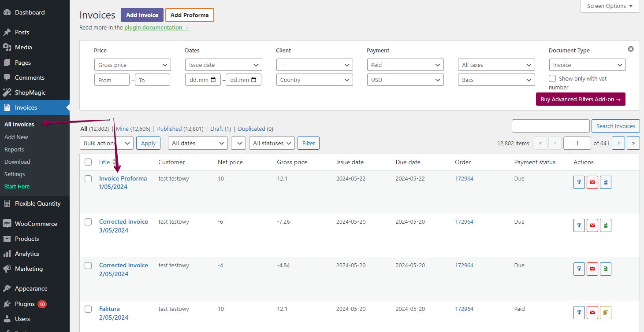The width and height of the screenshot is (644, 332).
Task: Close the filters panel with the X icon
Action: (x=630, y=49)
